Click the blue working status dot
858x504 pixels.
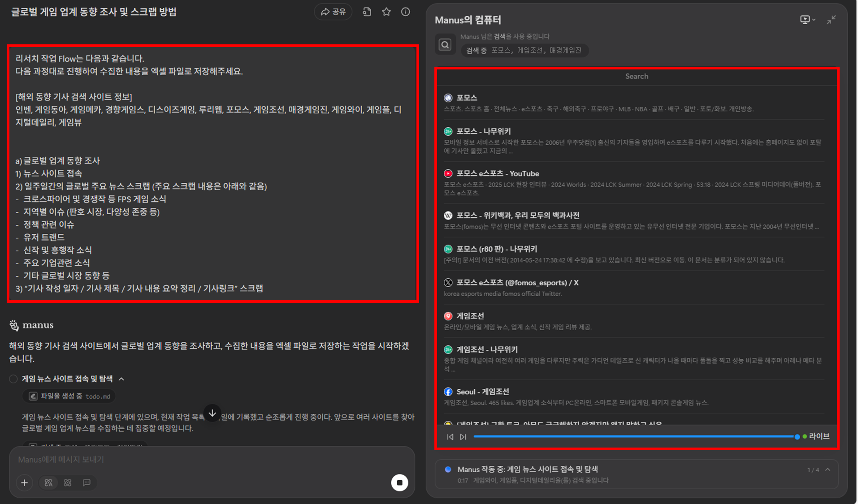coord(447,470)
